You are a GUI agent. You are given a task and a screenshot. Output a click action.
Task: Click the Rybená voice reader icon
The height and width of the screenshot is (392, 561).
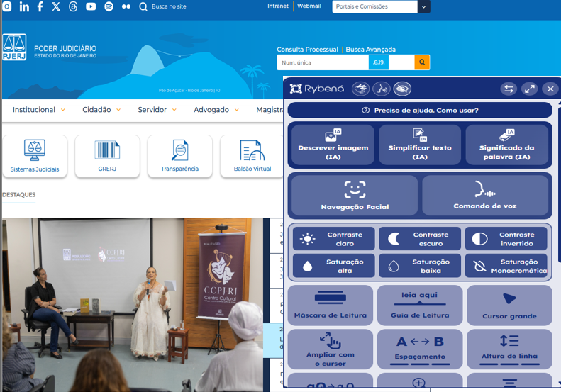tap(382, 89)
